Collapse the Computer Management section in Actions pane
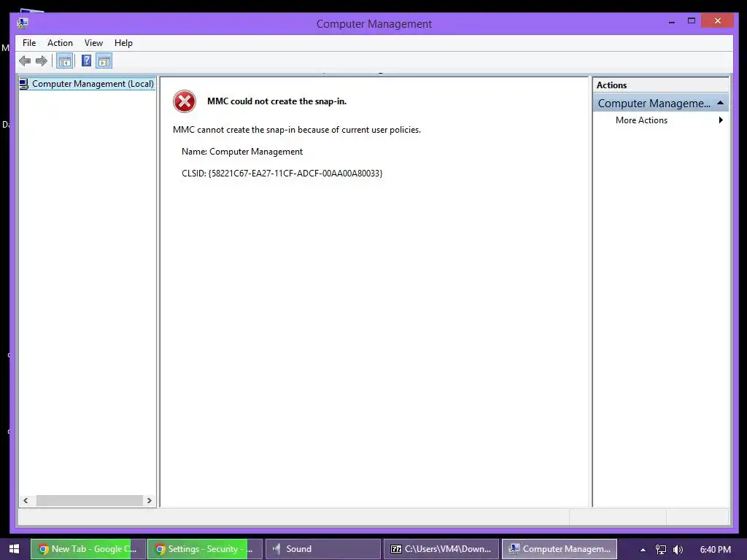Screen dimensions: 747x560 [x=720, y=103]
